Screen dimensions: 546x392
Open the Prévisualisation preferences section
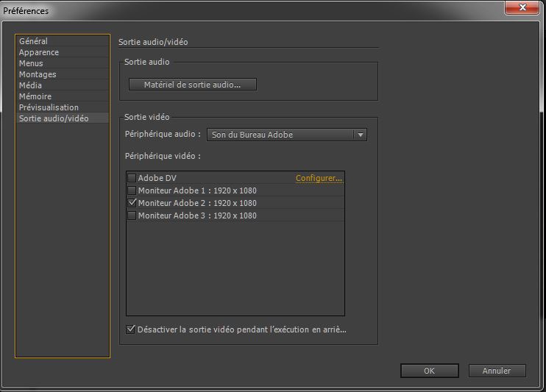pyautogui.click(x=49, y=107)
